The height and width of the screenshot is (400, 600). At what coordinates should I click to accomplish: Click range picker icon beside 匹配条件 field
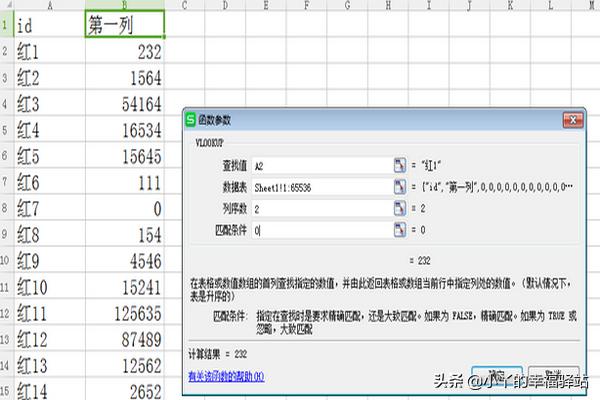400,230
